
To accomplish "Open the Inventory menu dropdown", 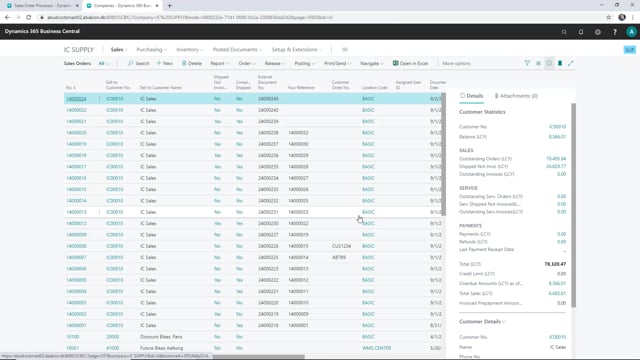I will pyautogui.click(x=189, y=49).
